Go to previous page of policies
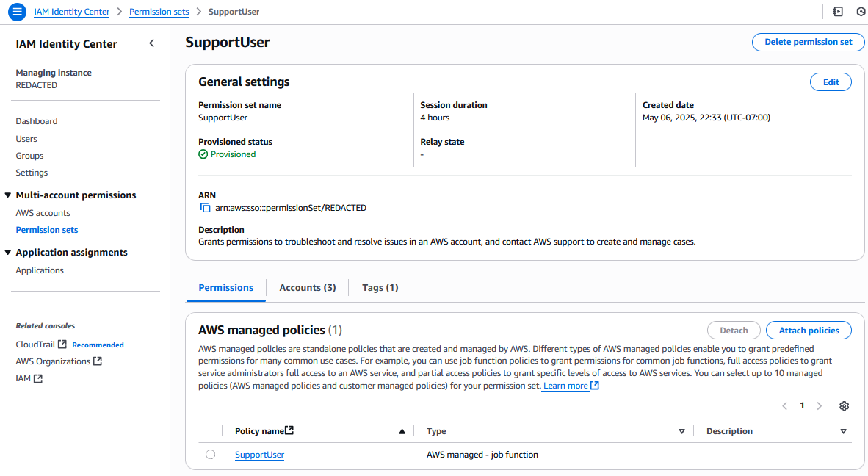The width and height of the screenshot is (868, 476). click(784, 405)
